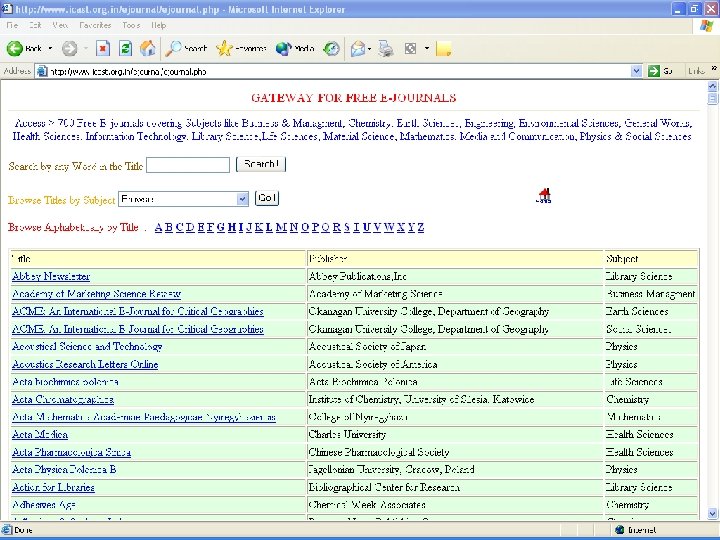
Task: Click the Go arrow beside address bar
Action: click(x=653, y=71)
